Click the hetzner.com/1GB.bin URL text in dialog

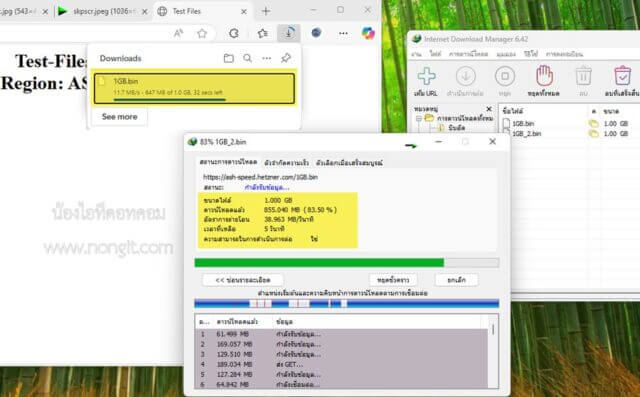(260, 177)
